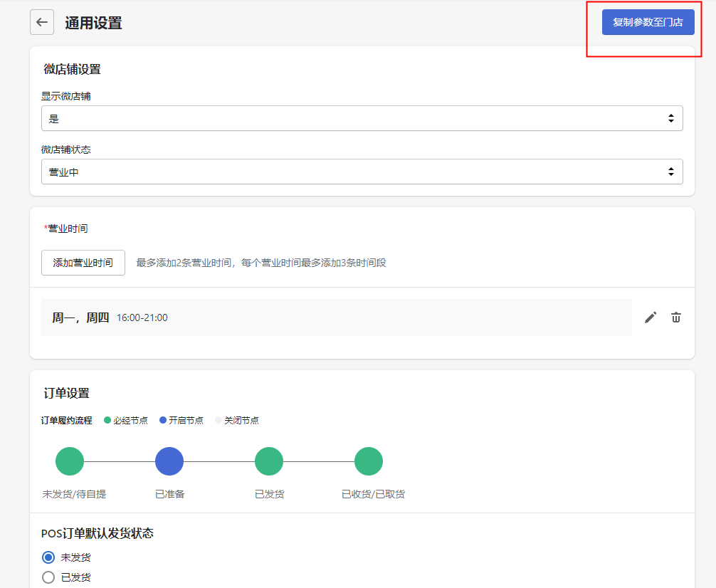This screenshot has height=588, width=716.
Task: Click the 营业时间 required label
Action: point(65,229)
